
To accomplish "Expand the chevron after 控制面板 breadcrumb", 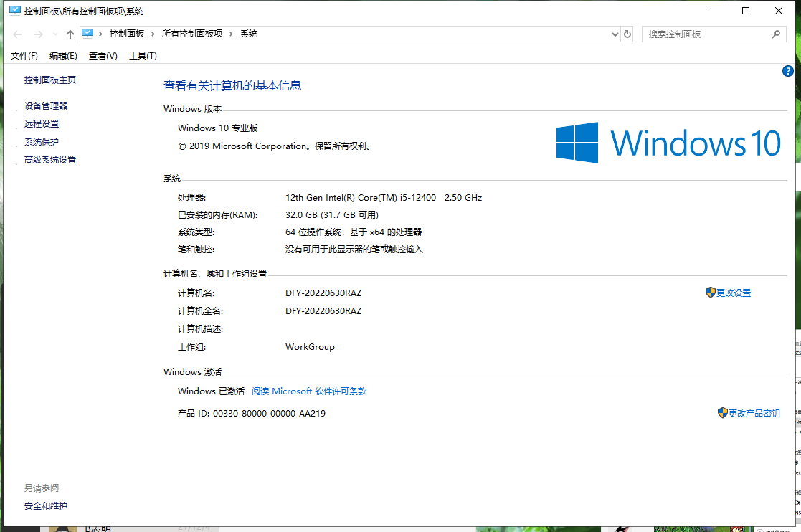I will click(x=153, y=34).
